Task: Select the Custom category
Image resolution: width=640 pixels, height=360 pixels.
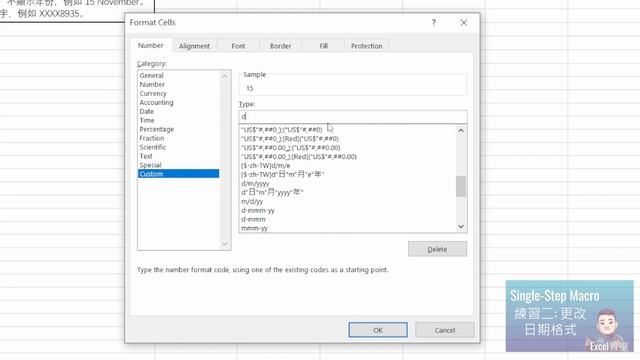Action: click(178, 174)
